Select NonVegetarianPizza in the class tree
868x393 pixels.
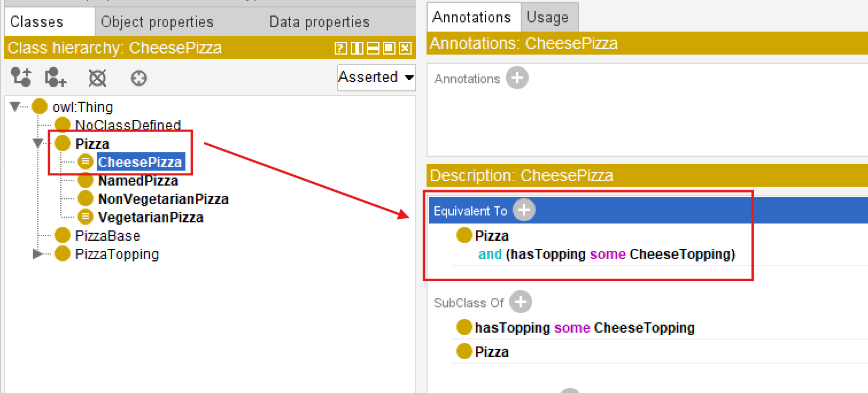point(164,199)
